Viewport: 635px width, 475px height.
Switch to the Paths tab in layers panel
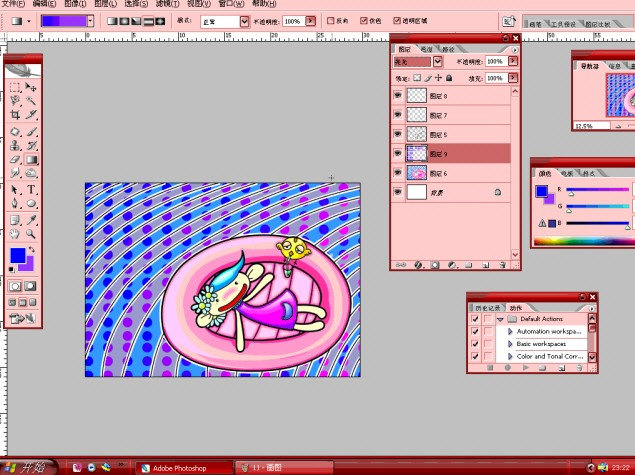(448, 49)
